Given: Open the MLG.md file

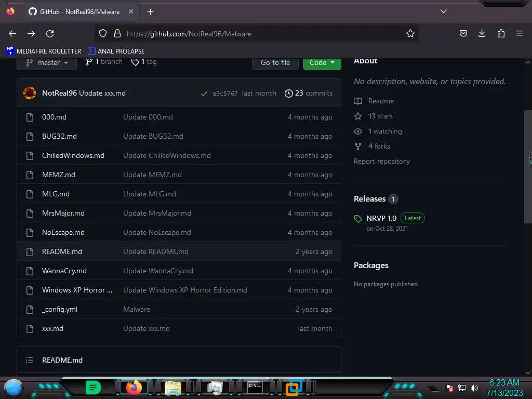Looking at the screenshot, I should point(56,194).
